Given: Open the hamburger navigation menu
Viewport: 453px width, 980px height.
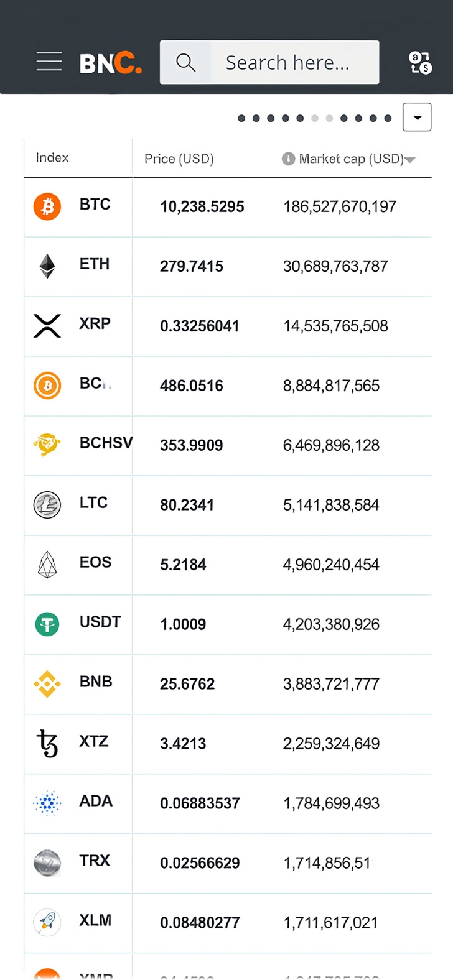Looking at the screenshot, I should (49, 62).
